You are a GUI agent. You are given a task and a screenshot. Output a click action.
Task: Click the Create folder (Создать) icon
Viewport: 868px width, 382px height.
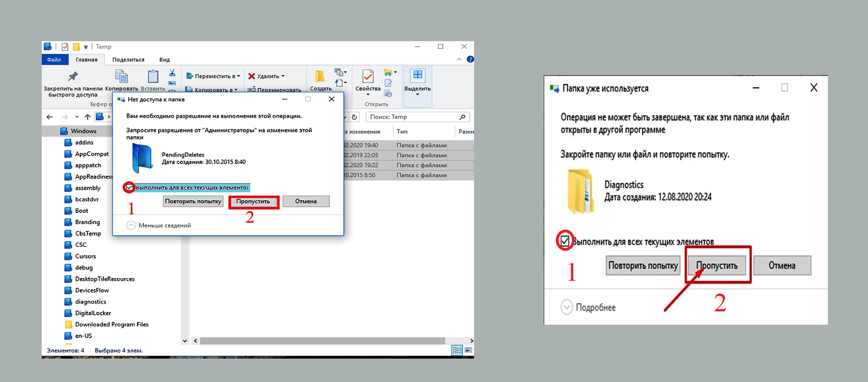pos(320,77)
